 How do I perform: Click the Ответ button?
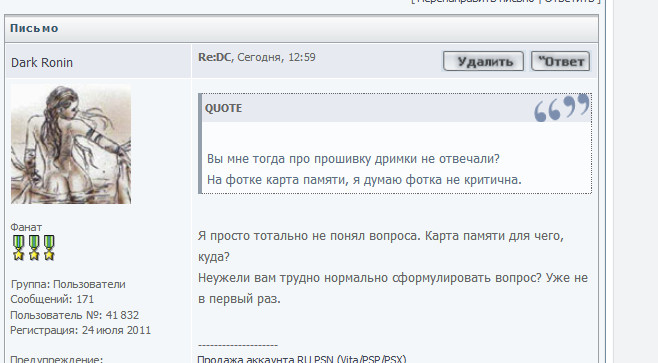click(560, 62)
